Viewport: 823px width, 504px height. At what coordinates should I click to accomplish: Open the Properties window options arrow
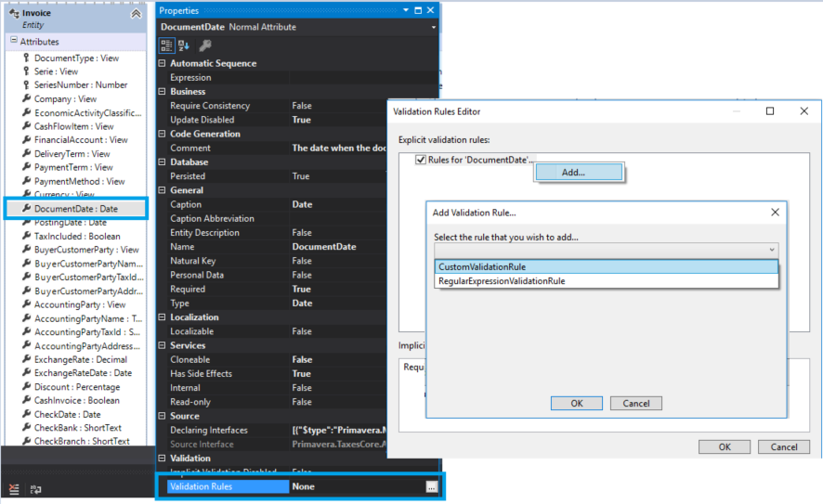click(x=406, y=10)
